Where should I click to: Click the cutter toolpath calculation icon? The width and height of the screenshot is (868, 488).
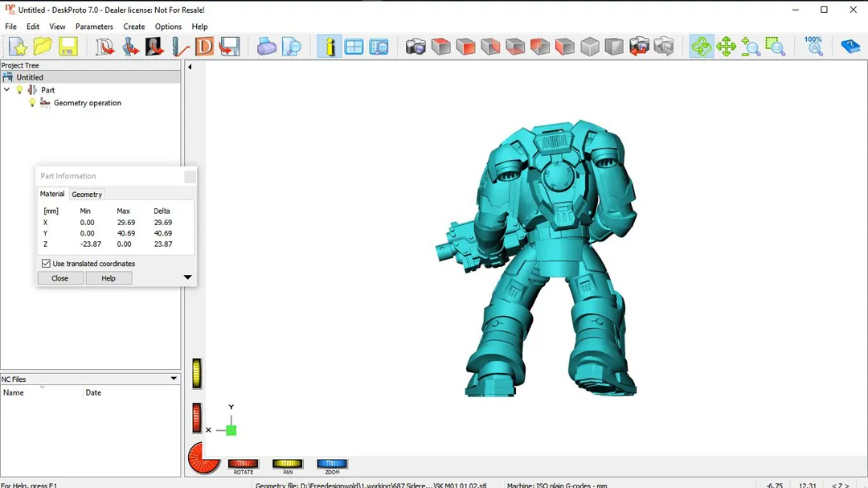click(x=179, y=47)
